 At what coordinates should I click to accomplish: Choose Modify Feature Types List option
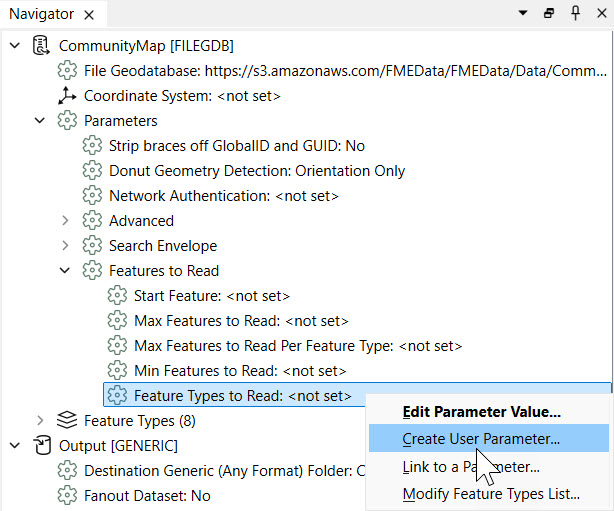click(490, 494)
